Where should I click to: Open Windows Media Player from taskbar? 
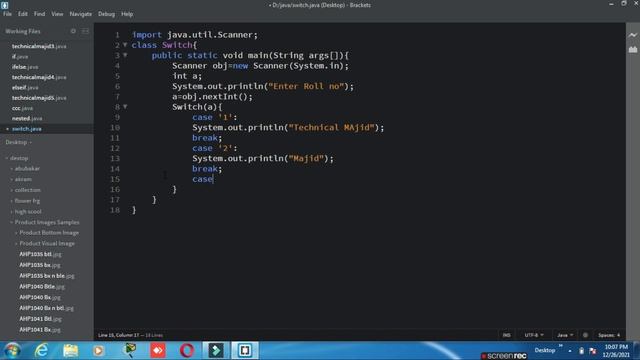tap(98, 350)
